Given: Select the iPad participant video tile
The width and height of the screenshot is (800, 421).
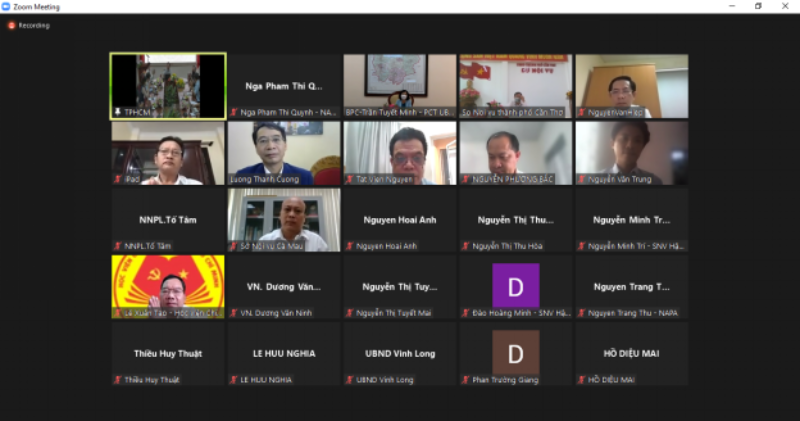Looking at the screenshot, I should [168, 152].
